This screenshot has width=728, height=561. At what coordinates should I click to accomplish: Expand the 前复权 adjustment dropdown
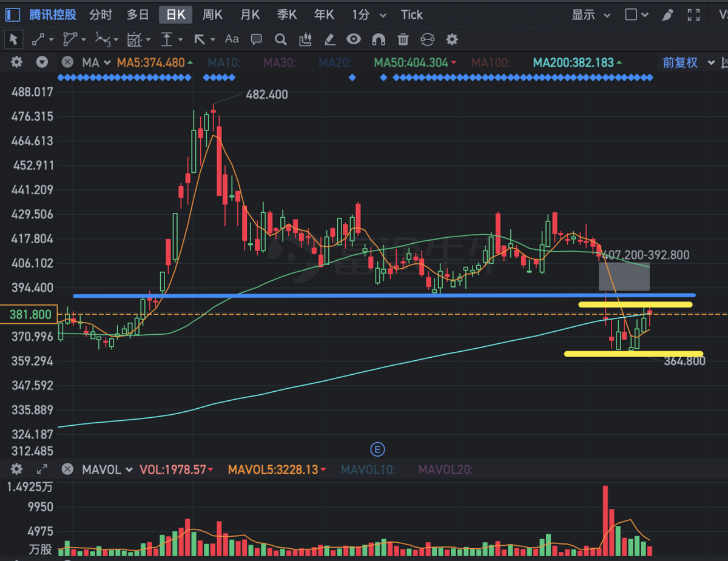coord(688,62)
